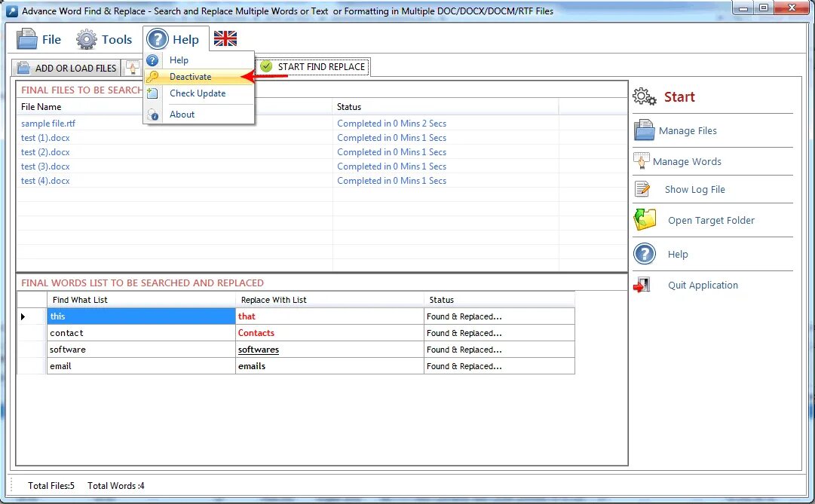The height and width of the screenshot is (504, 815).
Task: Click the Status column header in files list
Action: point(446,107)
